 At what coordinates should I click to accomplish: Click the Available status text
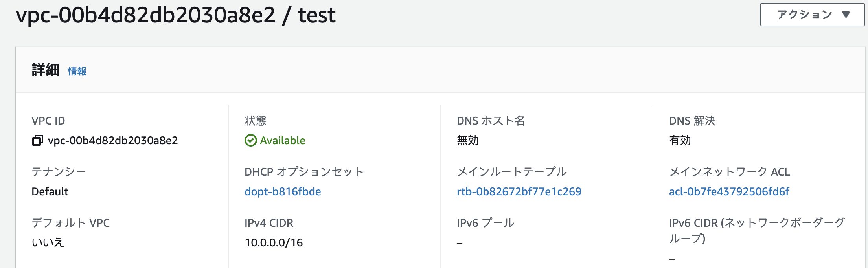(282, 140)
